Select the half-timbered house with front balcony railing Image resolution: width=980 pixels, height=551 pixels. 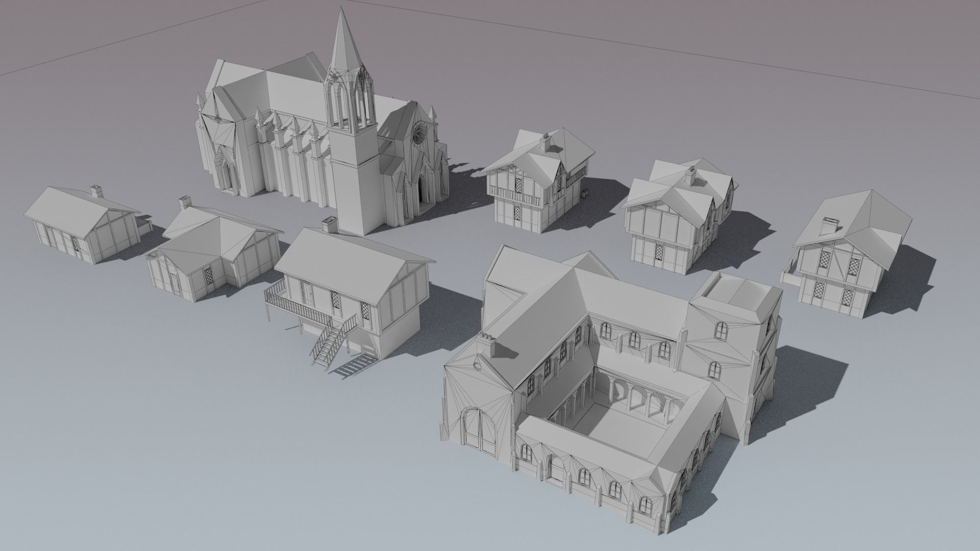pyautogui.click(x=538, y=181)
